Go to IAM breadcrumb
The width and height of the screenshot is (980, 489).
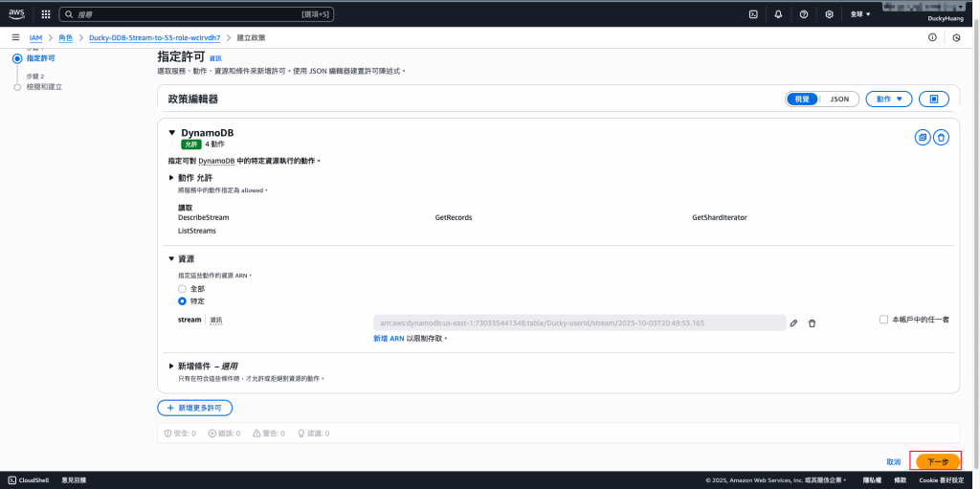pos(35,37)
